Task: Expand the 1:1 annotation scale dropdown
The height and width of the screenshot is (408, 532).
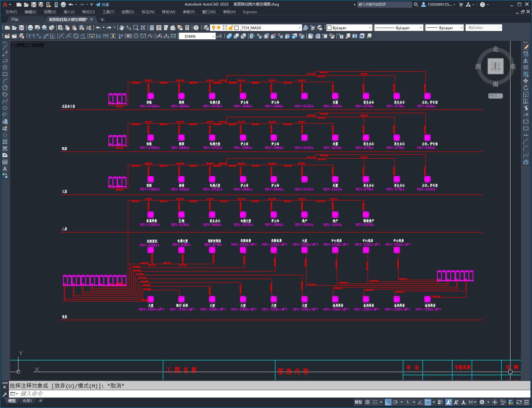Action: tap(472, 402)
